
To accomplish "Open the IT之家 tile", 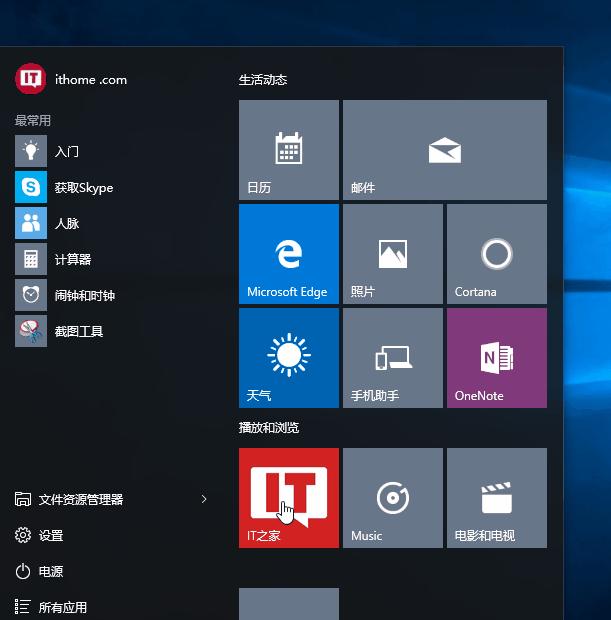I will 289,498.
